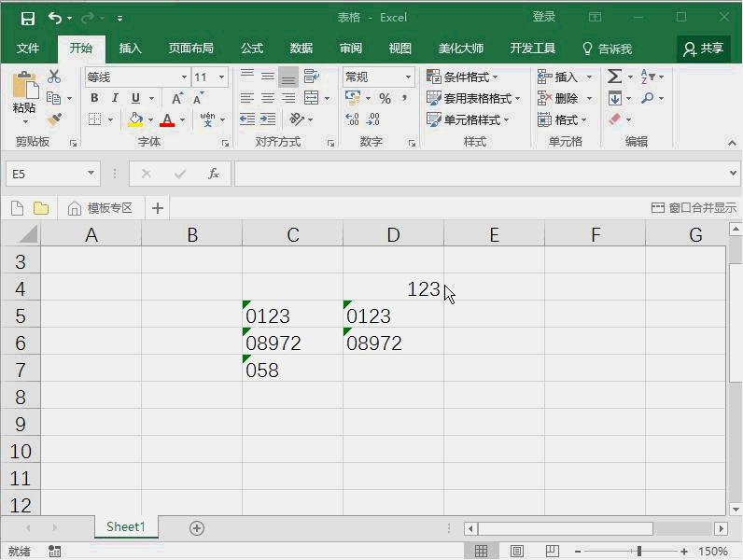Viewport: 743px width, 560px height.
Task: Apply red font color A
Action: click(167, 119)
